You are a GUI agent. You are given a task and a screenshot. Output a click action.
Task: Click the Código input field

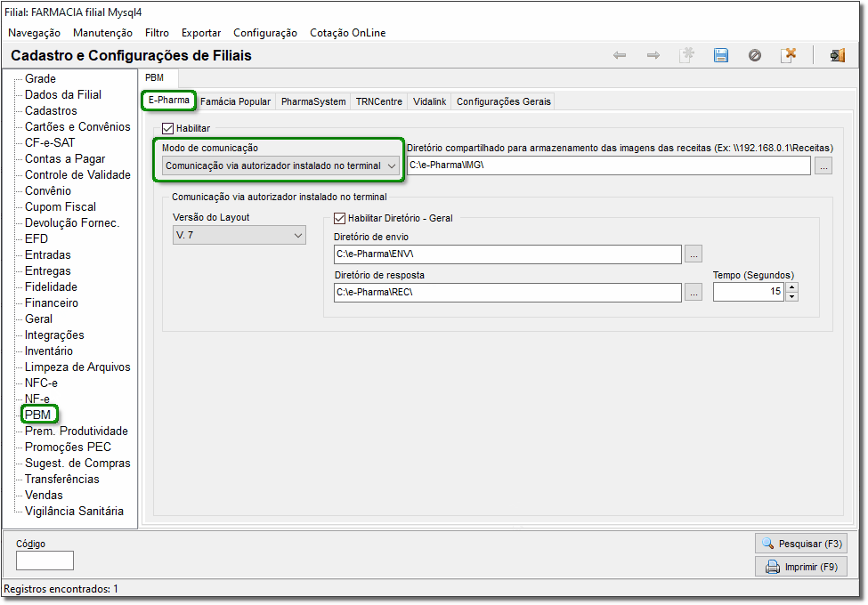click(x=45, y=561)
